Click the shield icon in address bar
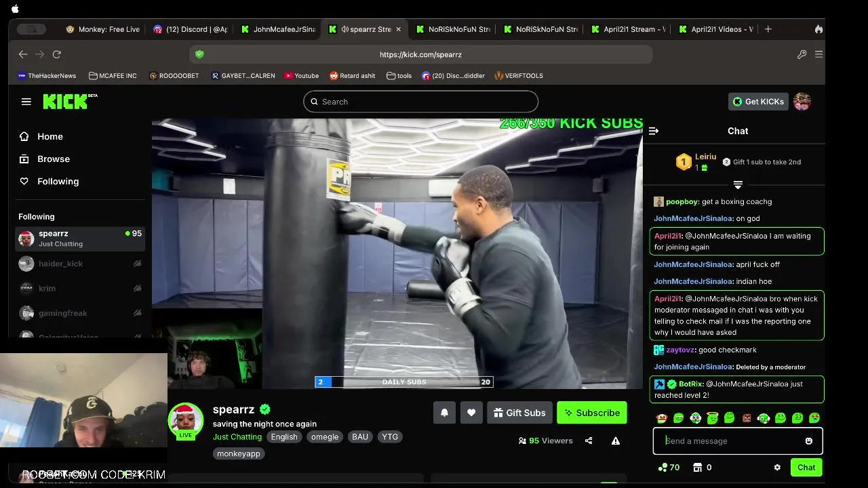The height and width of the screenshot is (488, 868). pyautogui.click(x=199, y=54)
